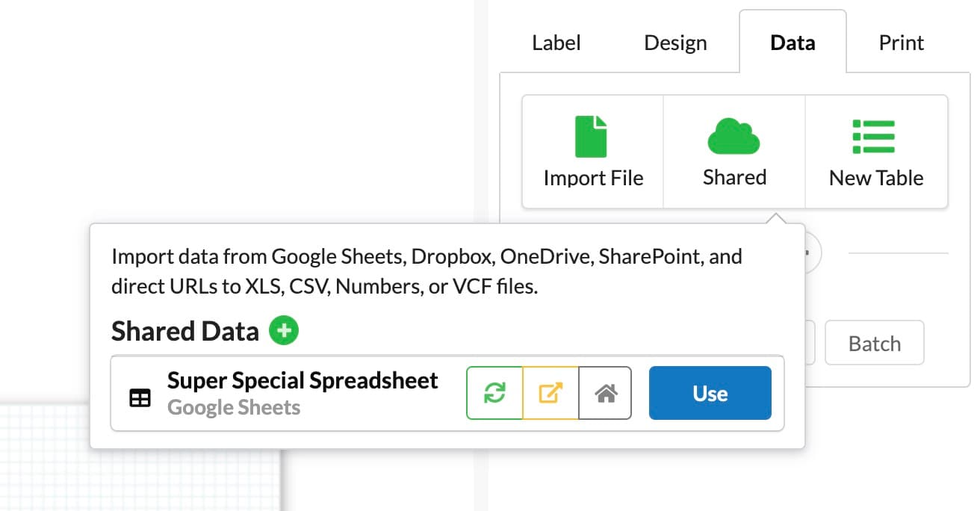The height and width of the screenshot is (511, 980).
Task: Click the Shared Data heading
Action: click(184, 331)
